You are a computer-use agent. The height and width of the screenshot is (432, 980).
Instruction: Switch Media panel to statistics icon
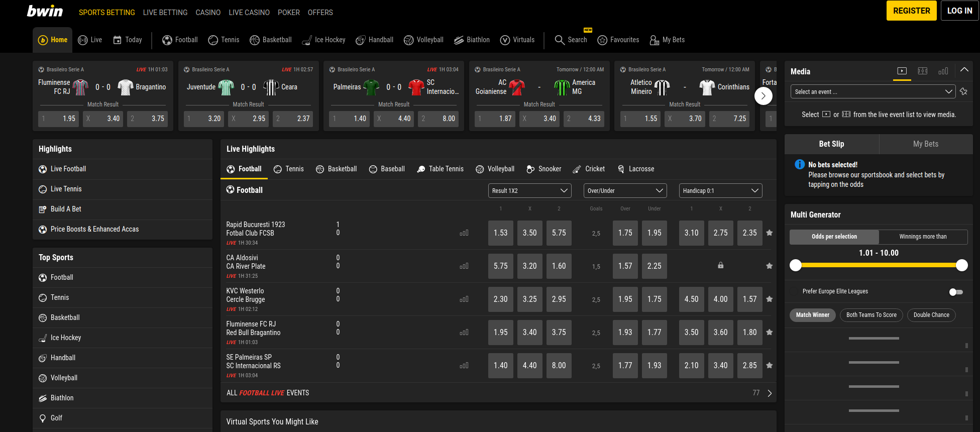point(943,71)
